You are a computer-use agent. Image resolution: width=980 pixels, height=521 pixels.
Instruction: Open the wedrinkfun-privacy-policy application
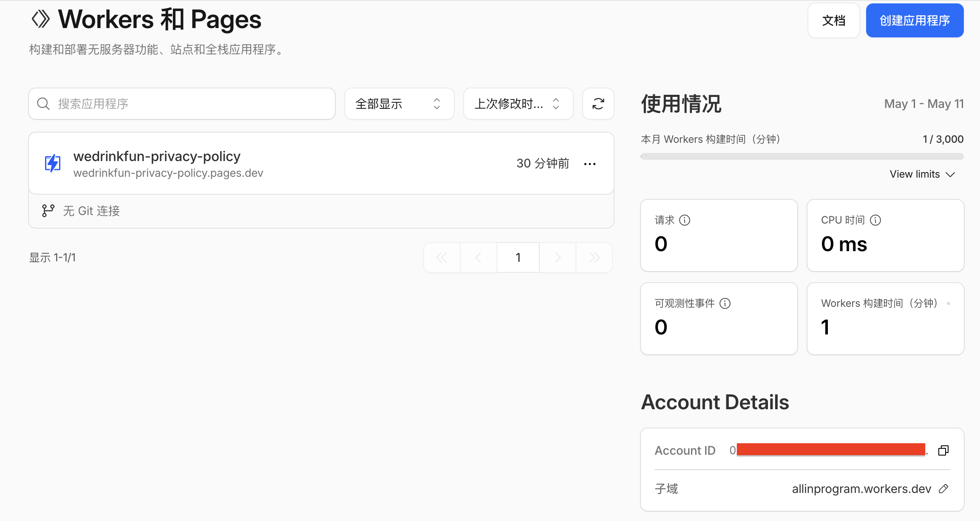[157, 156]
